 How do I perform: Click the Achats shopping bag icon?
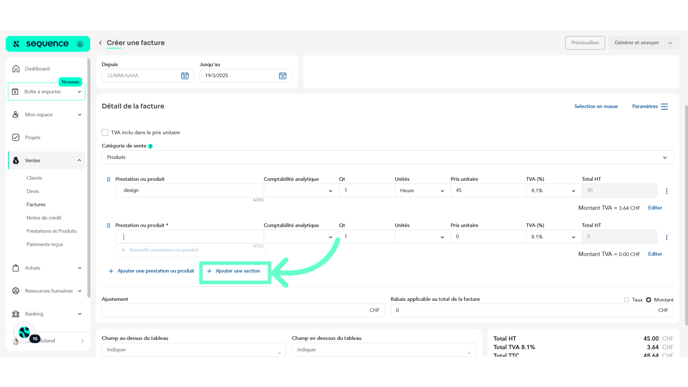(16, 268)
